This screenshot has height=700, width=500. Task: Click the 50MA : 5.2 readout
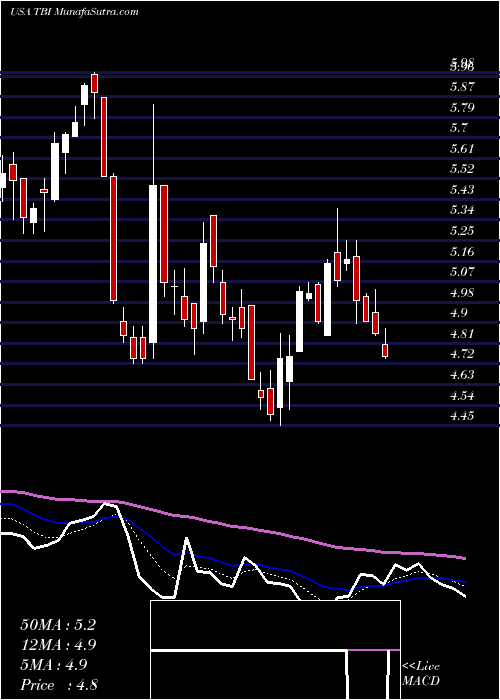(58, 625)
